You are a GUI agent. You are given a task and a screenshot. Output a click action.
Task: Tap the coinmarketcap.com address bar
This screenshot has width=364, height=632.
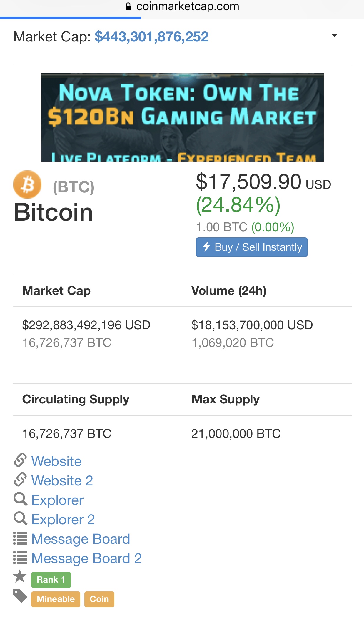(182, 6)
